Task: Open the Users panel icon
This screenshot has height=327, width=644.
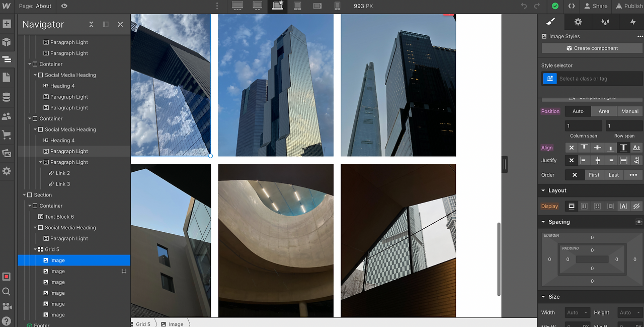Action: [7, 116]
